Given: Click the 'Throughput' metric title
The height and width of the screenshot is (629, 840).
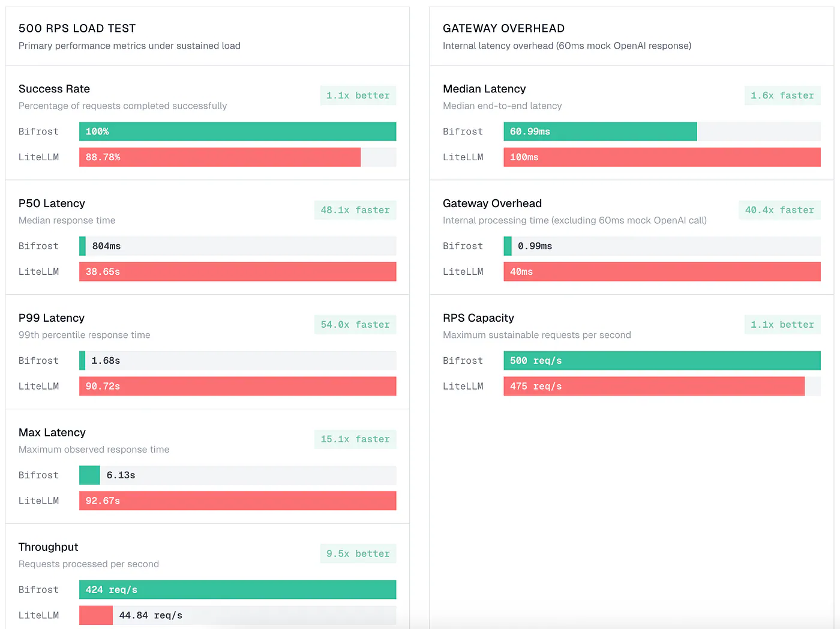Looking at the screenshot, I should (x=49, y=547).
